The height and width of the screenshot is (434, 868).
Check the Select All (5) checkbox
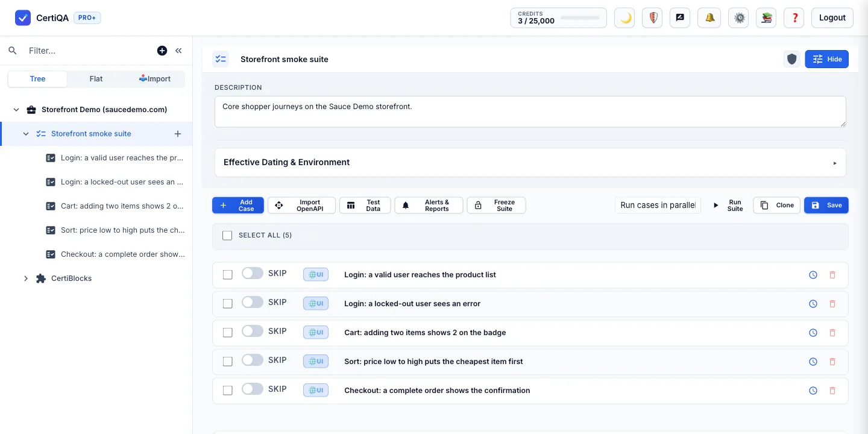(227, 236)
